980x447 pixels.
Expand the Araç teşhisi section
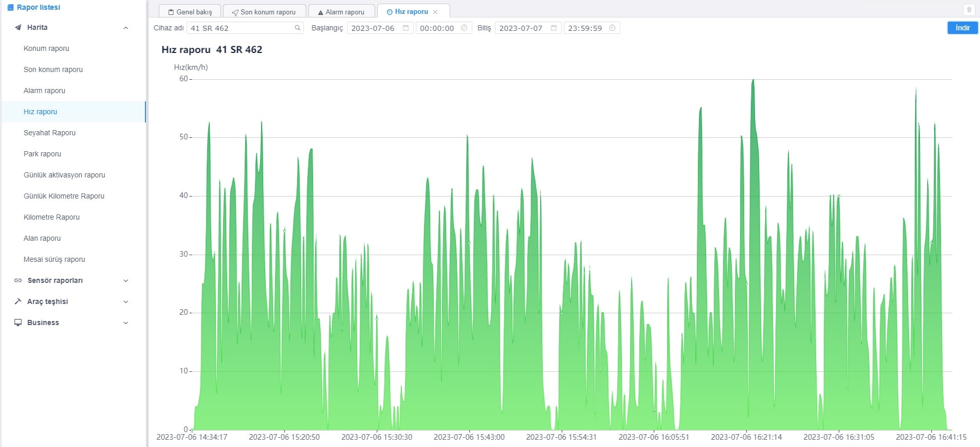point(126,301)
